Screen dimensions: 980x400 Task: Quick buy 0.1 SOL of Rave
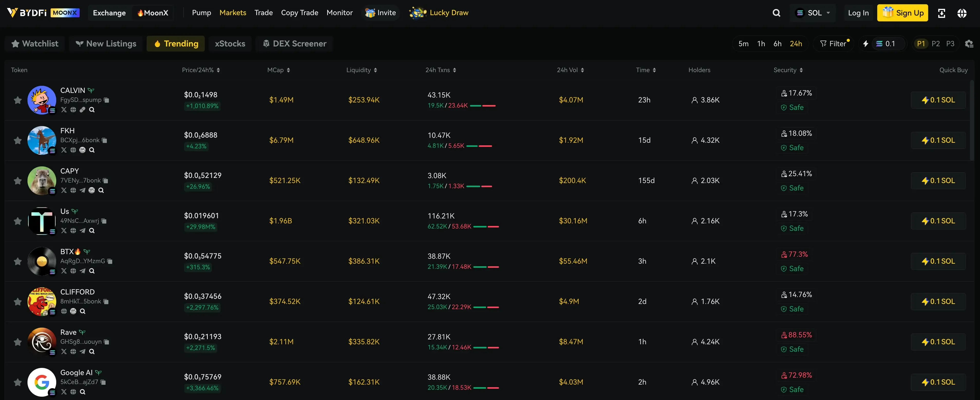tap(938, 342)
